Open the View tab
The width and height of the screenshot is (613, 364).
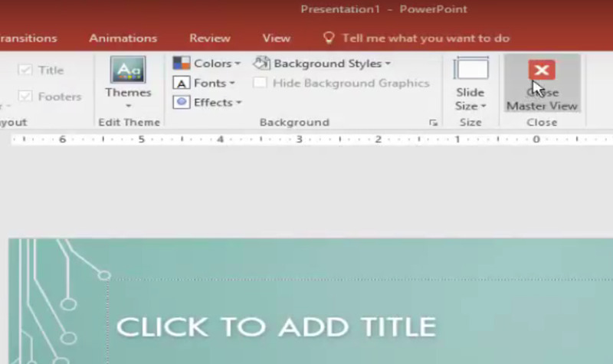point(277,38)
